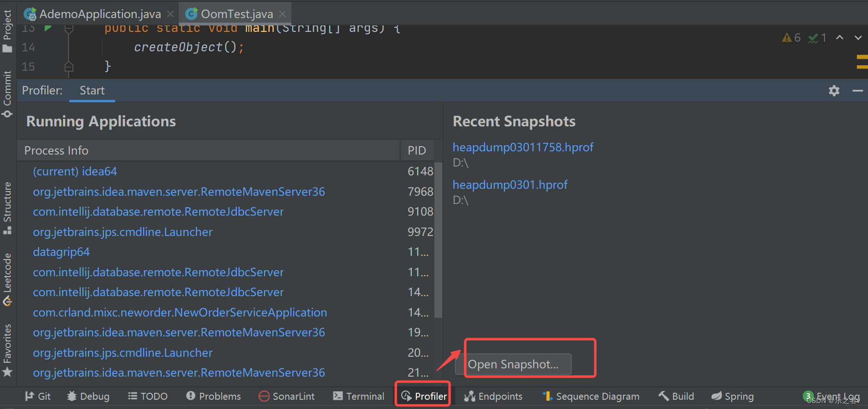Open the Terminal tool window

[359, 397]
